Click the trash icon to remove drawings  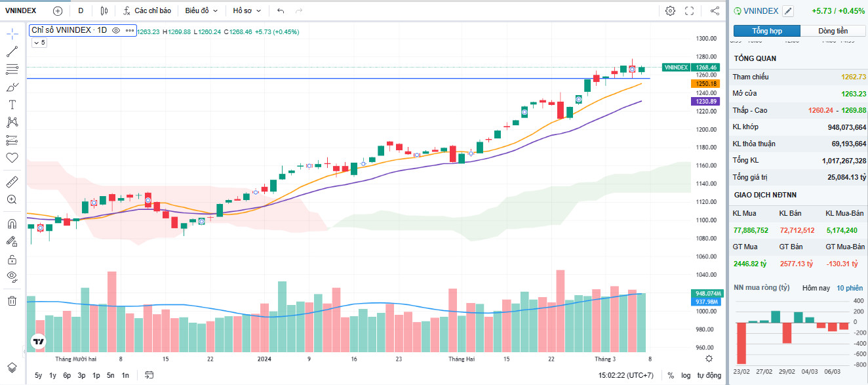click(x=12, y=301)
